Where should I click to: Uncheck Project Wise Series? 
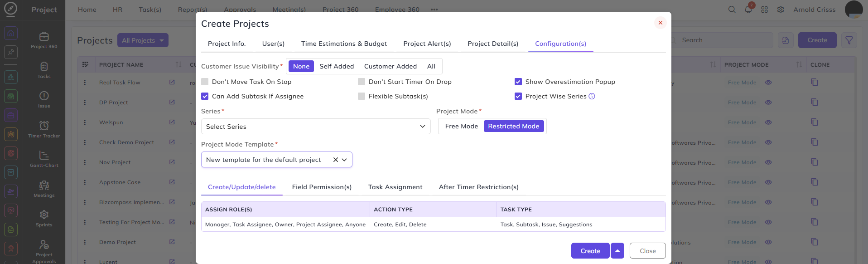[x=518, y=96]
